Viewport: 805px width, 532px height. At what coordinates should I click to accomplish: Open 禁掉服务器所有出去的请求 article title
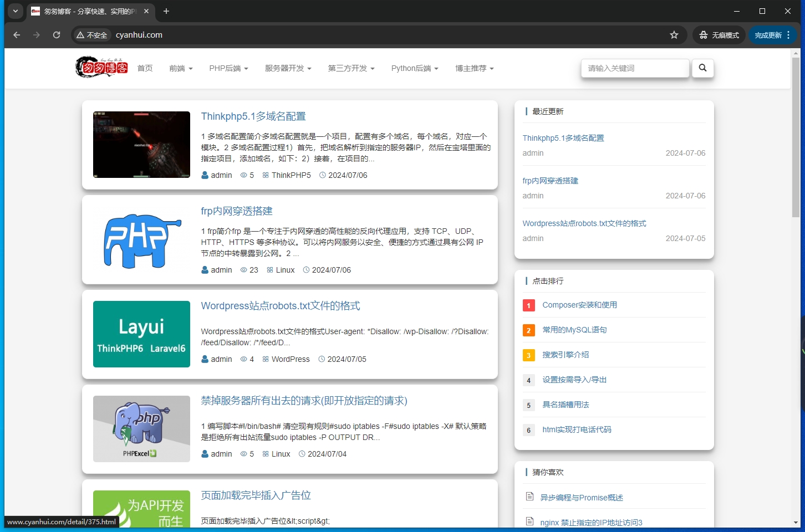pyautogui.click(x=304, y=401)
